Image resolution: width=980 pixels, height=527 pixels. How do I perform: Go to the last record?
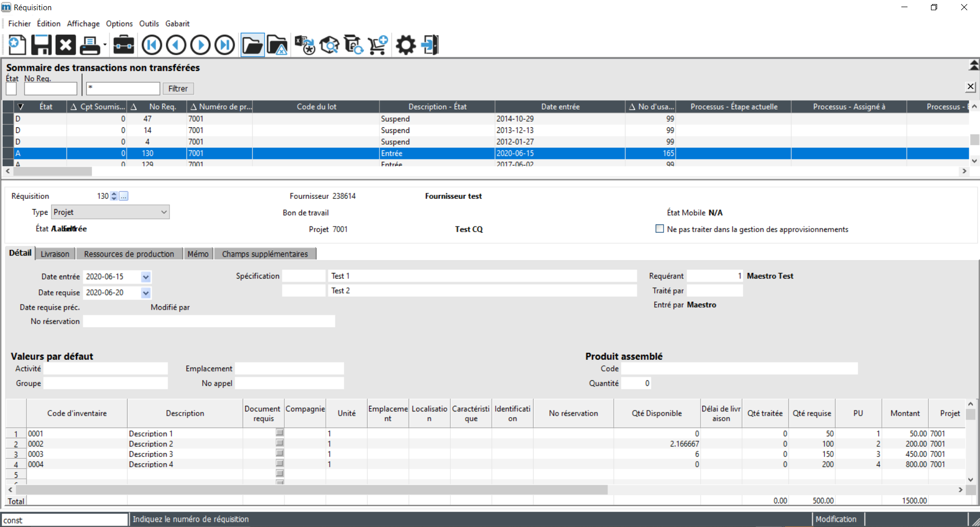[x=225, y=45]
